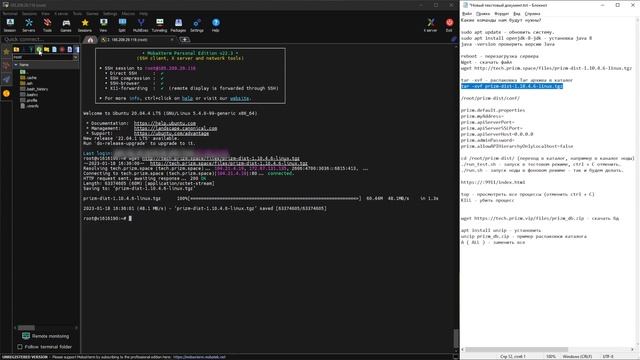Collapse the Name column header arrow
Image resolution: width=640 pixels, height=360 pixels.
tap(16, 64)
